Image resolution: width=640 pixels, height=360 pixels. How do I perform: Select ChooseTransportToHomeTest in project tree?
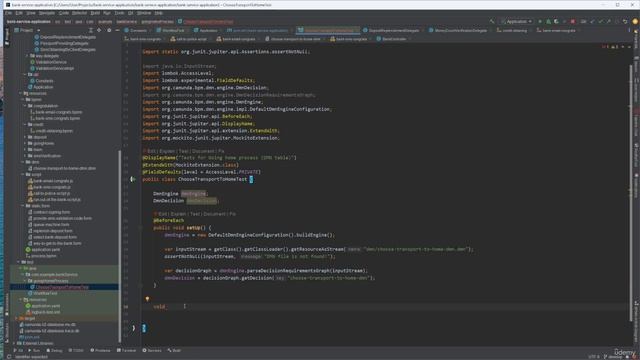click(x=62, y=287)
